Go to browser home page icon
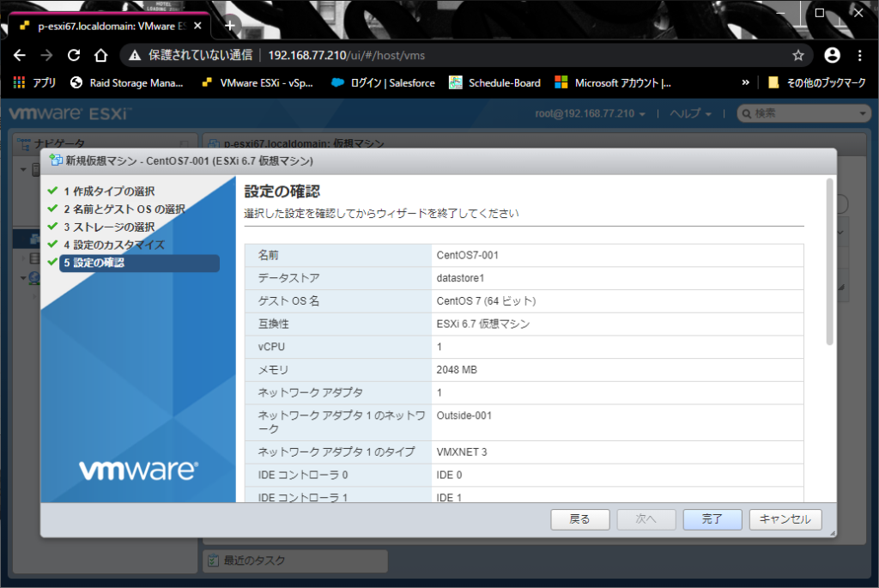 click(x=100, y=55)
